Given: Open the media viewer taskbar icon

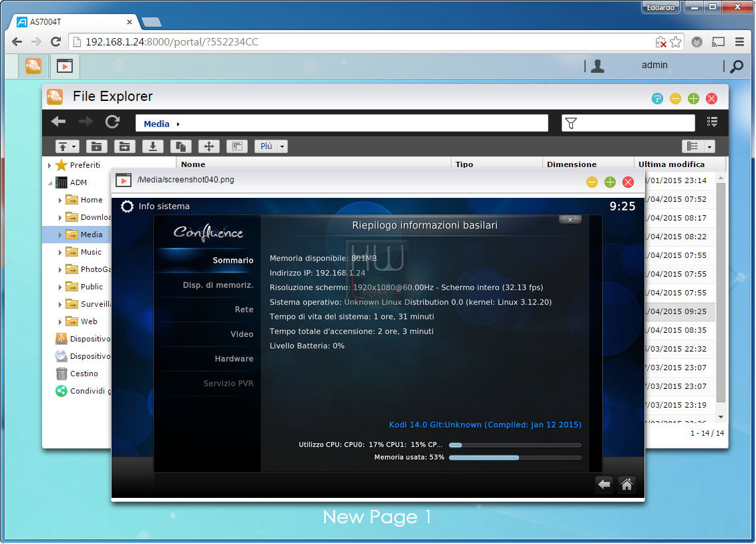Looking at the screenshot, I should click(65, 65).
